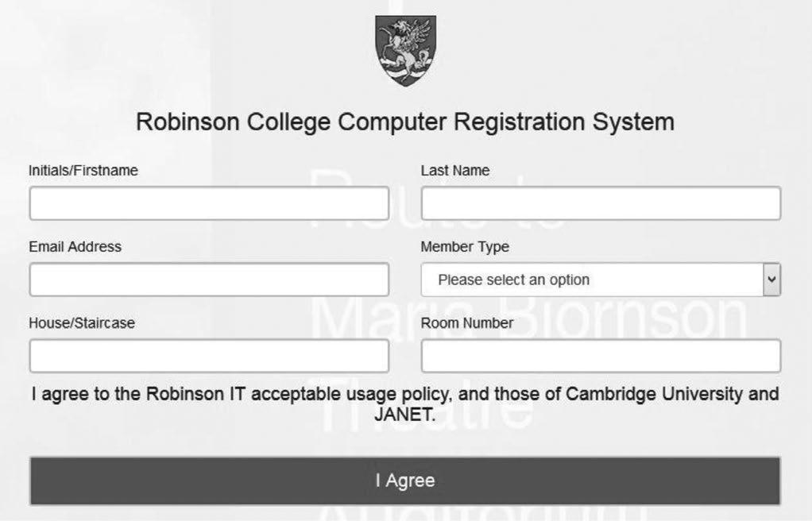
Task: Click the Computer Registration System heading
Action: click(405, 122)
